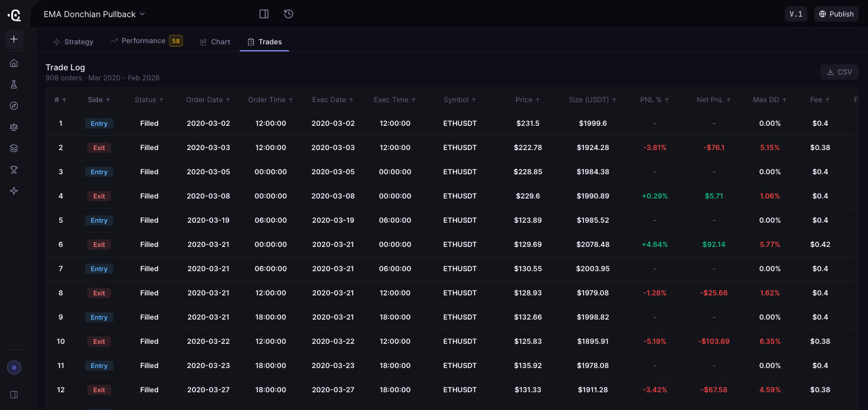Image resolution: width=868 pixels, height=410 pixels.
Task: Click the Exit badge in row 2
Action: 99,148
